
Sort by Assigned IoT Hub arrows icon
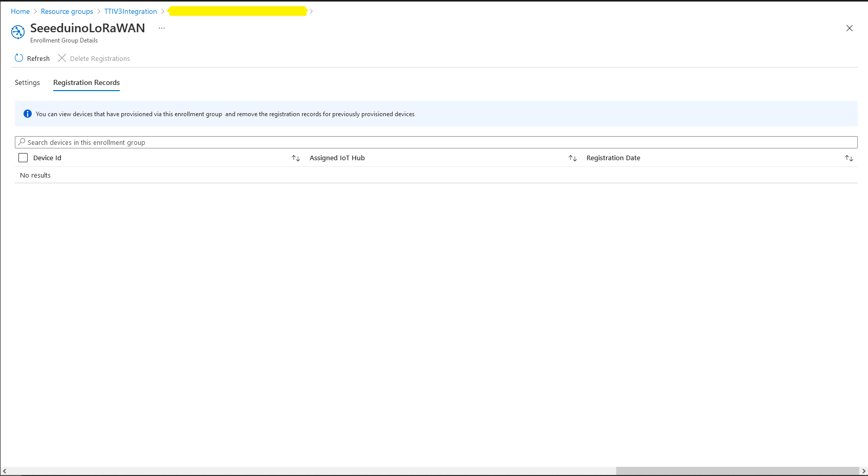tap(573, 158)
